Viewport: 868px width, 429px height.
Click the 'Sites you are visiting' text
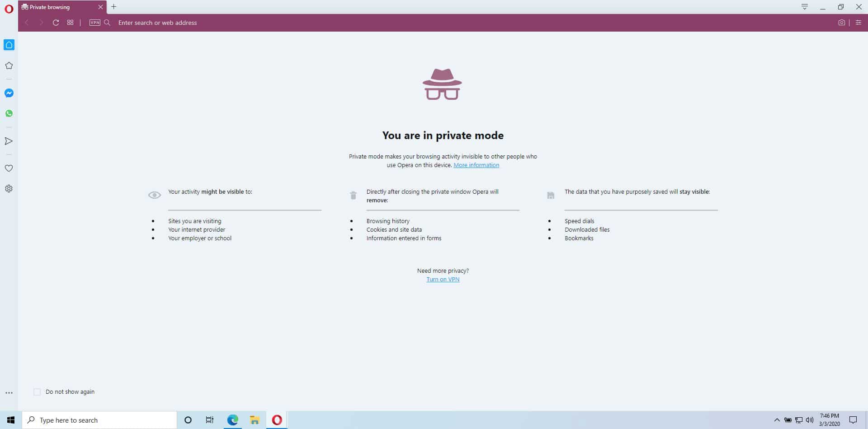[194, 221]
